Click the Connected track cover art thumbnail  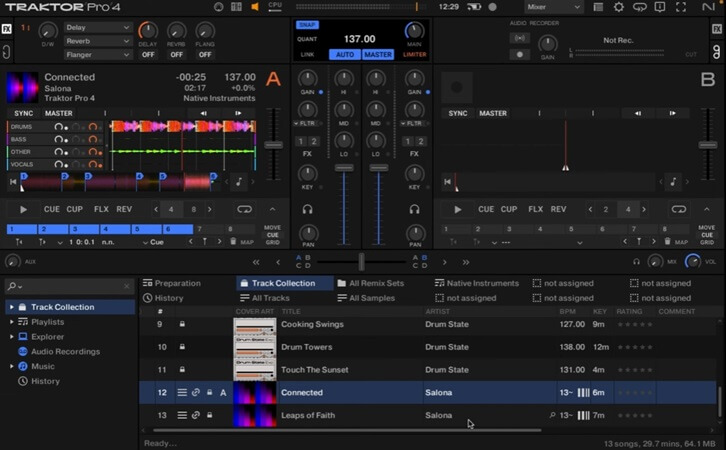tap(255, 393)
